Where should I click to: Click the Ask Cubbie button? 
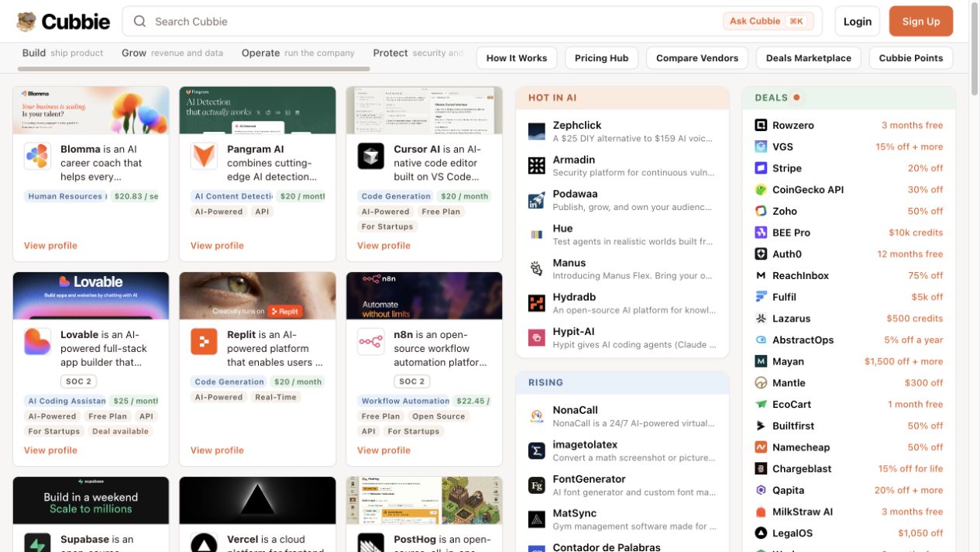(769, 22)
